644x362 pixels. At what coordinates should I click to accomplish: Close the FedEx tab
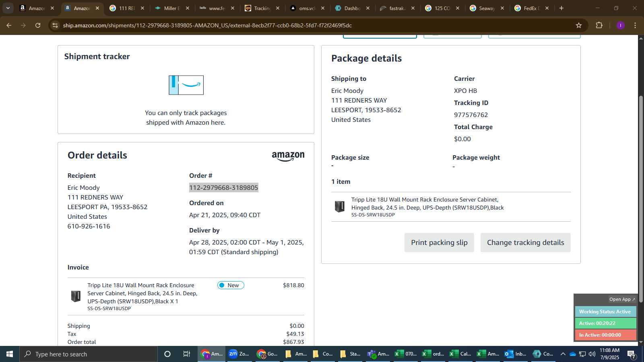click(547, 8)
